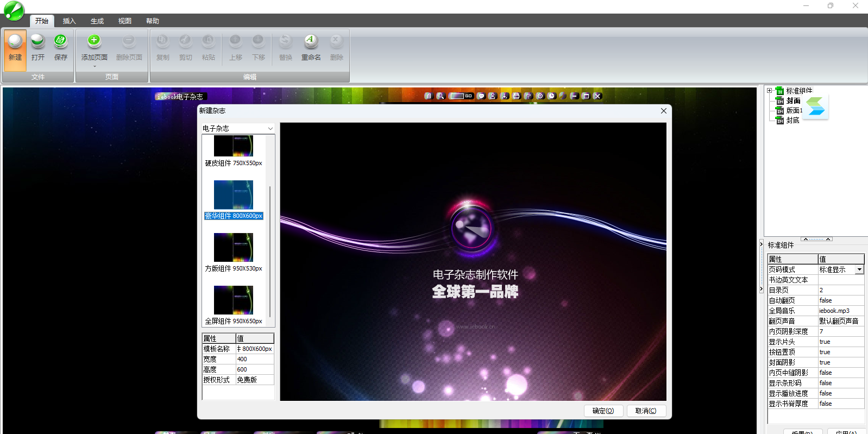Click the 确定(O) button
Image resolution: width=868 pixels, height=434 pixels.
(603, 411)
